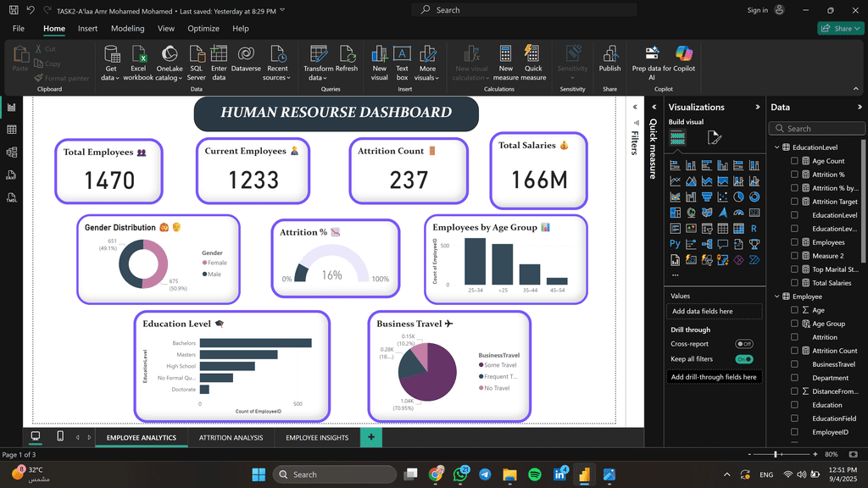
Task: Check the Age Count field checkbox
Action: pyautogui.click(x=794, y=161)
